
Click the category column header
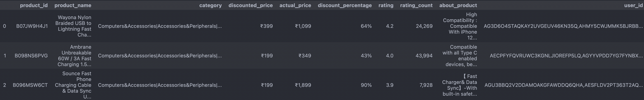tap(211, 5)
